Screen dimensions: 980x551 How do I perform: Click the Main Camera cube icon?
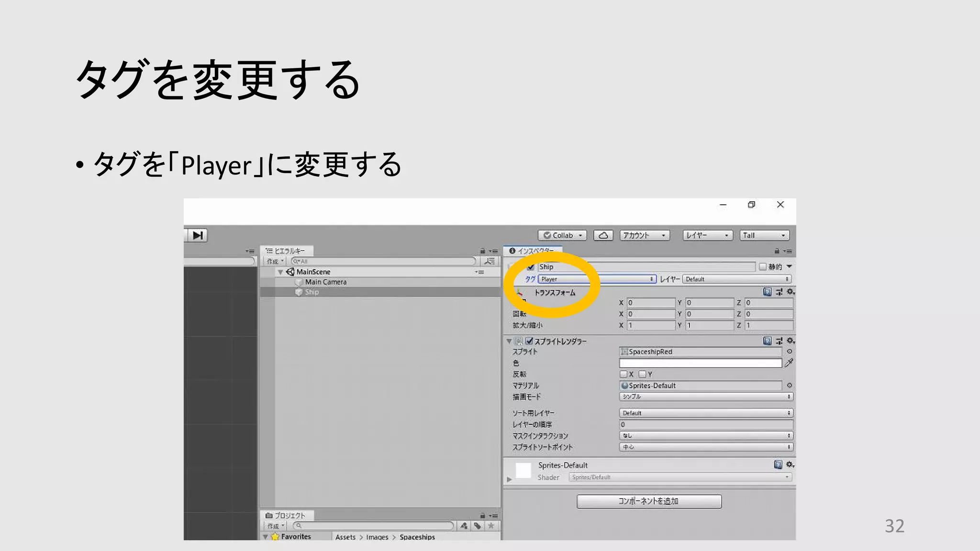pos(299,282)
